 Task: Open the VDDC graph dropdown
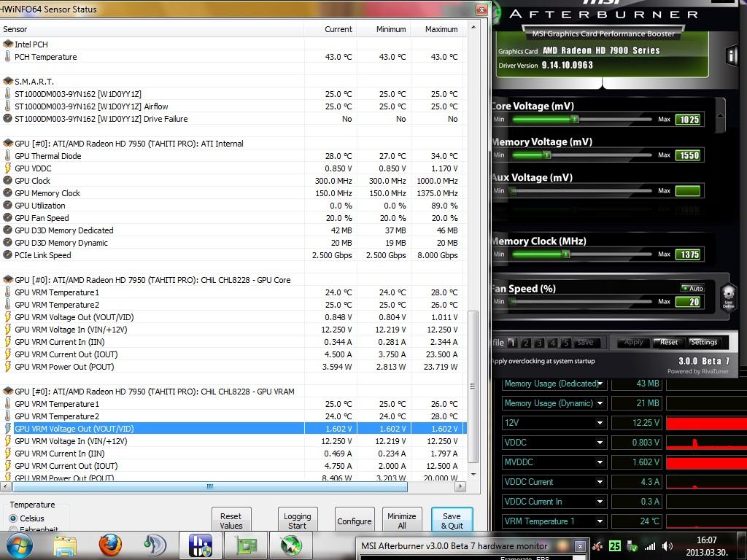click(600, 443)
